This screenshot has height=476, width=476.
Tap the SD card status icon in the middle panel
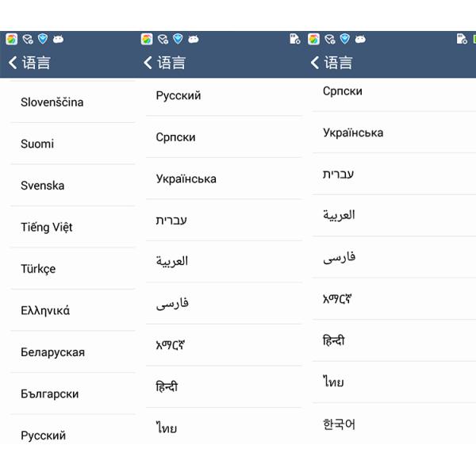(x=295, y=39)
